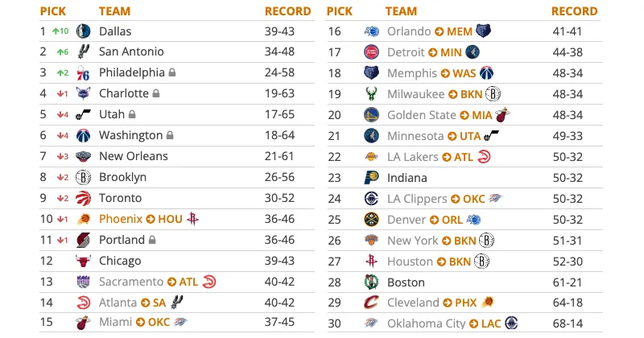Click the Dallas Mavericks logo

pyautogui.click(x=83, y=31)
